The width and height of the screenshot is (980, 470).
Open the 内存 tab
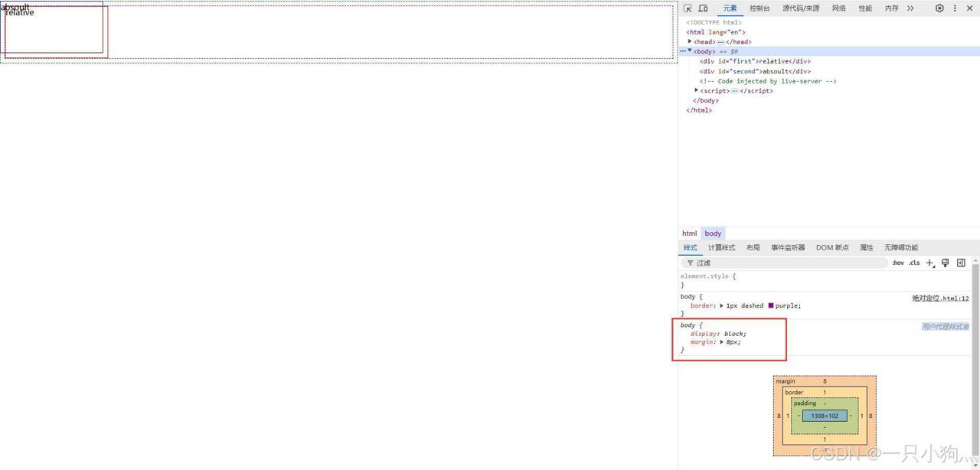[x=892, y=8]
